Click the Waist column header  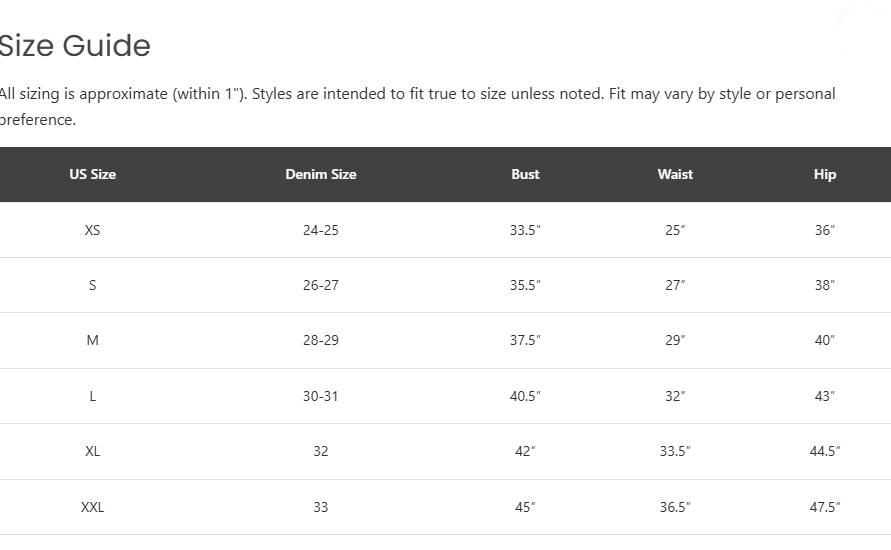pos(675,174)
